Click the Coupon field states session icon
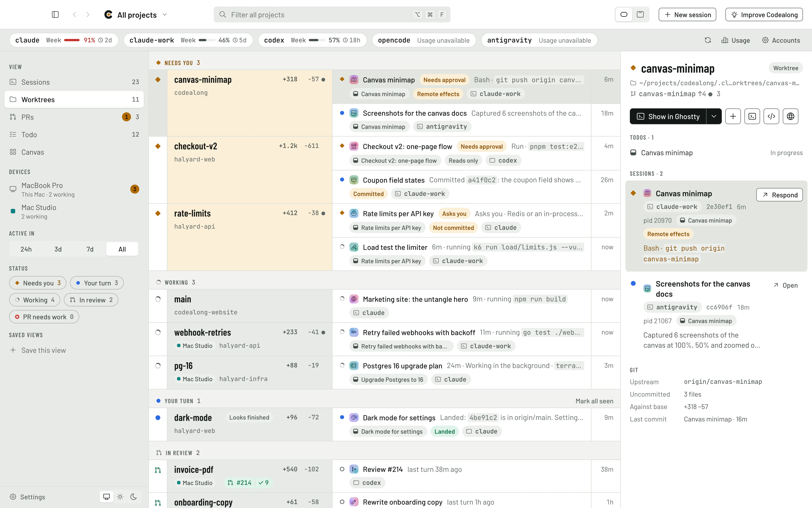 [354, 180]
